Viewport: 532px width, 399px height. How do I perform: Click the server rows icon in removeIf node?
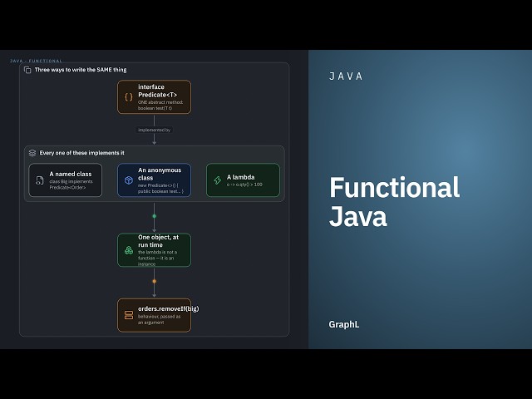(x=129, y=315)
